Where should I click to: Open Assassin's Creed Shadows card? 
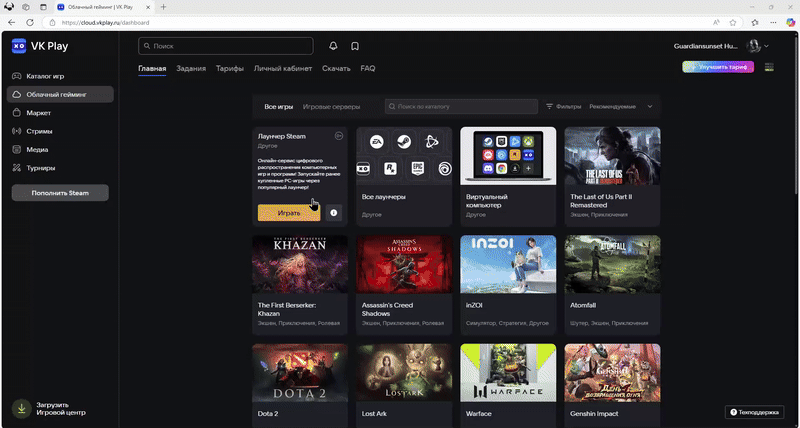pyautogui.click(x=404, y=285)
